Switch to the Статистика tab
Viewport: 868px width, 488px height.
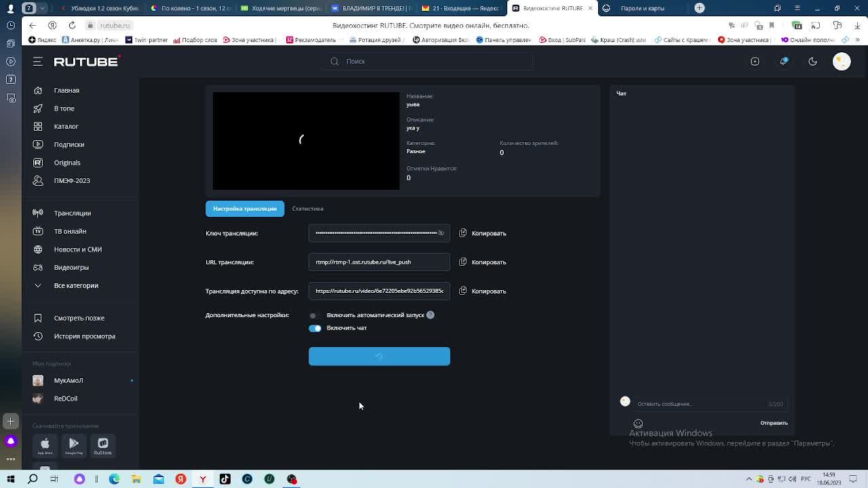307,209
